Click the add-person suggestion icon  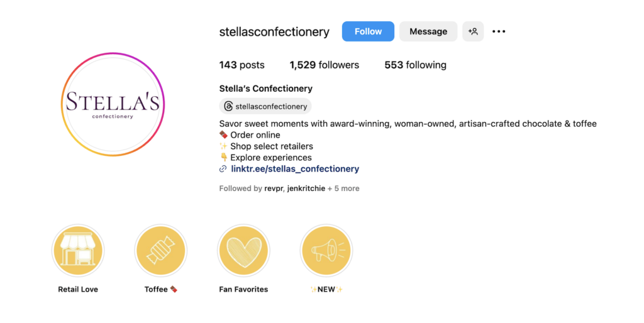(x=473, y=31)
